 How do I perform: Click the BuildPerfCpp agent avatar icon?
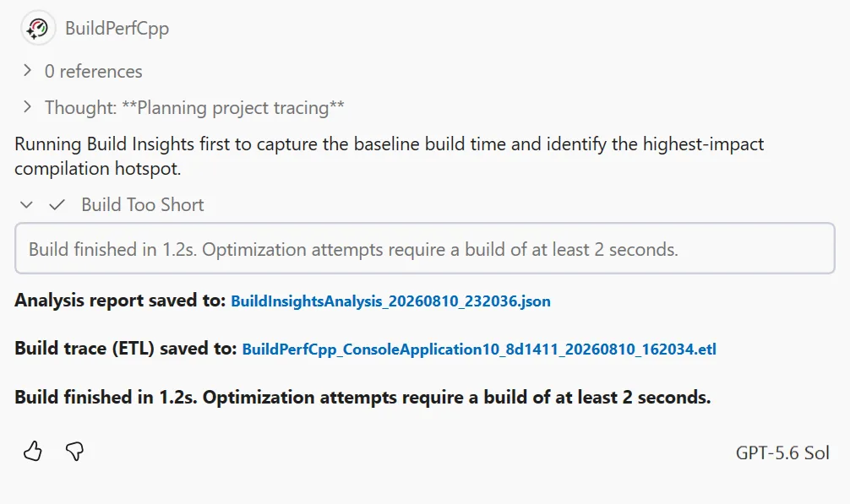38,28
